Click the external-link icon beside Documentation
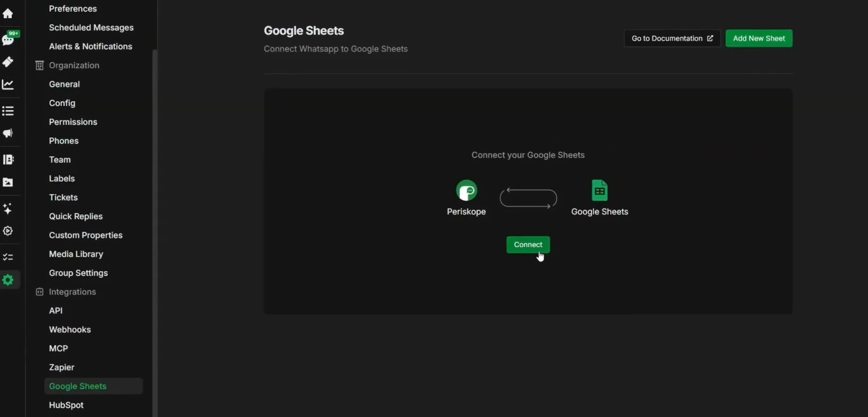The width and height of the screenshot is (868, 417). [710, 38]
